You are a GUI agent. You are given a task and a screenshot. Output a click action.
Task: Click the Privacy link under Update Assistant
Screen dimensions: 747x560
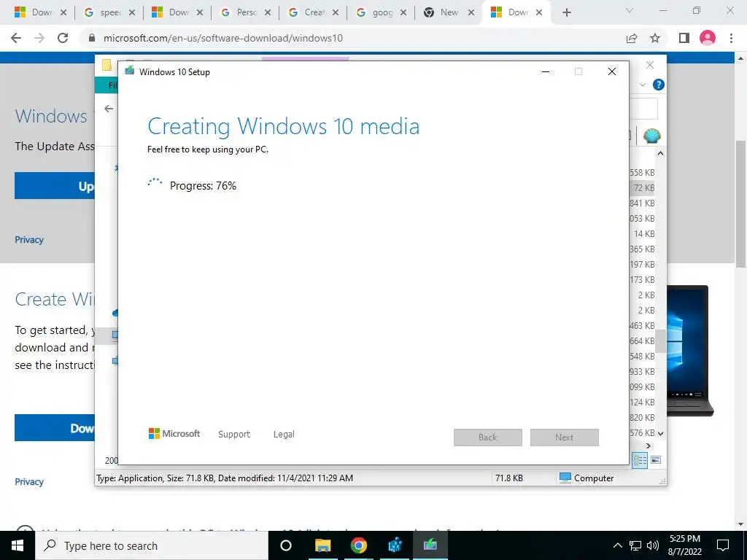coord(29,239)
